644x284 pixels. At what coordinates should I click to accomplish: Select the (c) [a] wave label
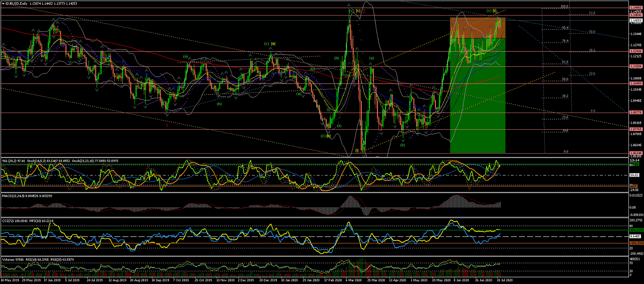270,44
